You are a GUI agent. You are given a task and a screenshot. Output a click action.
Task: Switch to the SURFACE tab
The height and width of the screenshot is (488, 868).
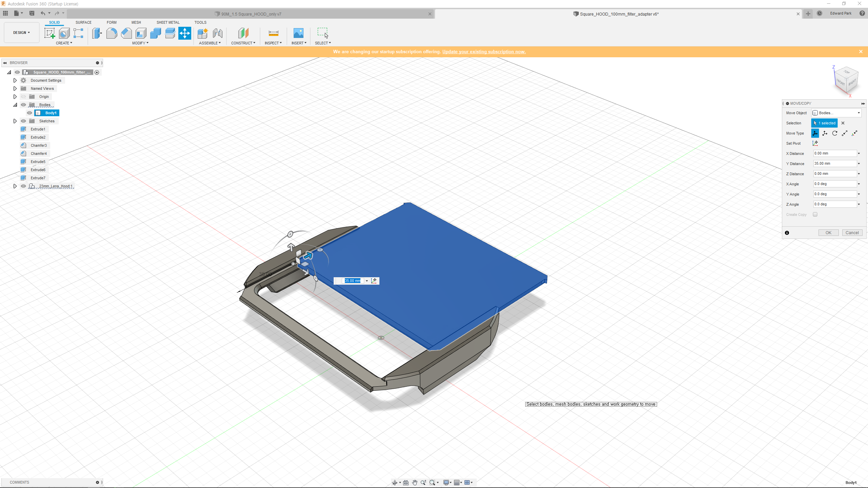click(83, 22)
